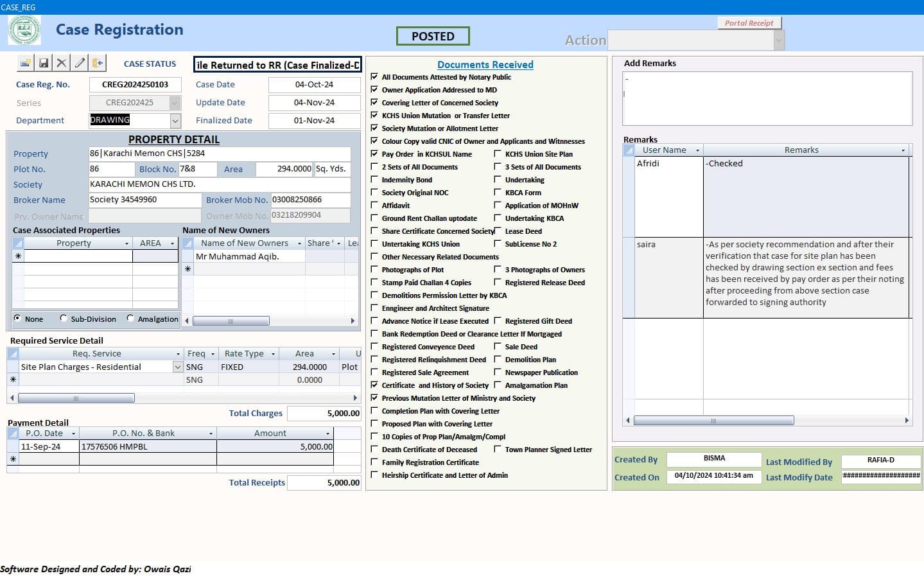Image resolution: width=924 pixels, height=578 pixels.
Task: Click the floppy disk save icon
Action: [x=44, y=63]
